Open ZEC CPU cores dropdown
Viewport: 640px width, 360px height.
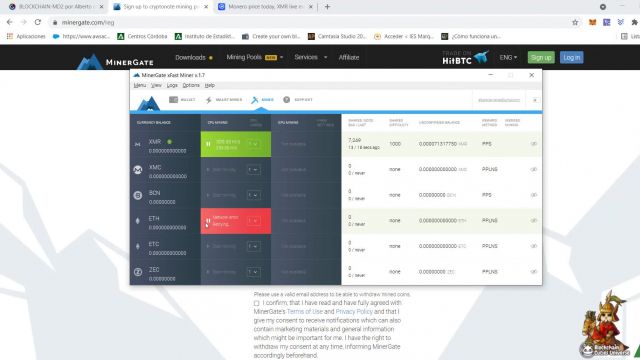(253, 272)
